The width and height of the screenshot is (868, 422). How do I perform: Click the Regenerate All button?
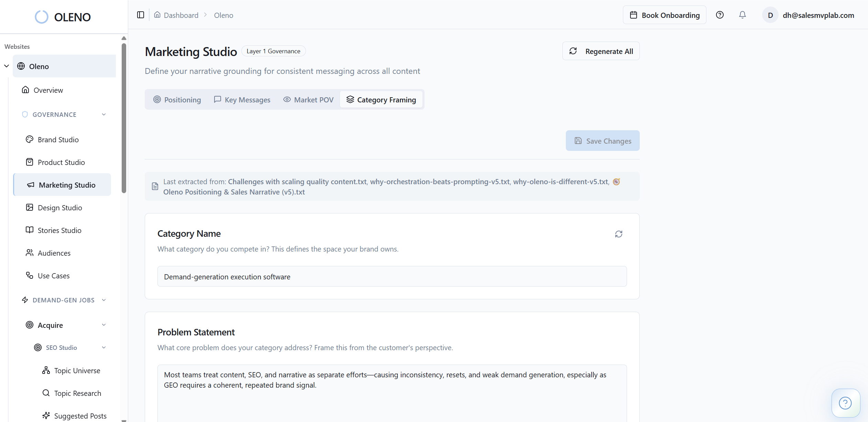tap(601, 51)
